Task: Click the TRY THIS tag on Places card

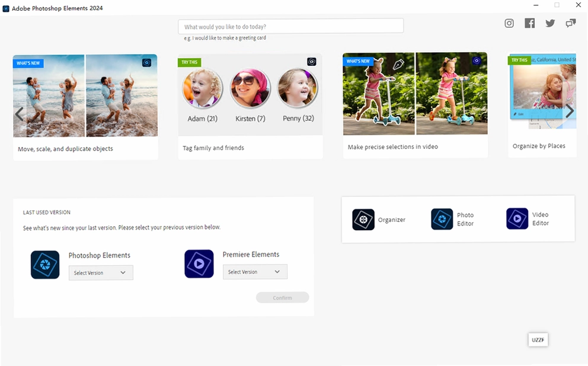Action: pos(519,60)
